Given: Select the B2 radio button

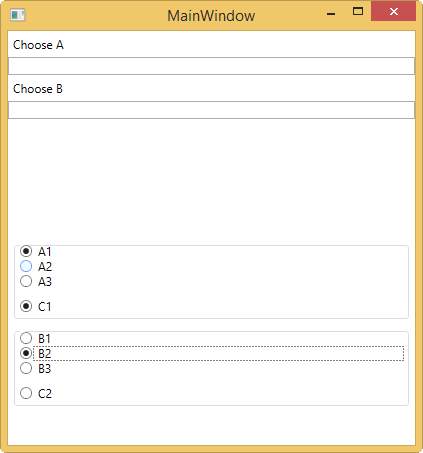Looking at the screenshot, I should coord(26,353).
